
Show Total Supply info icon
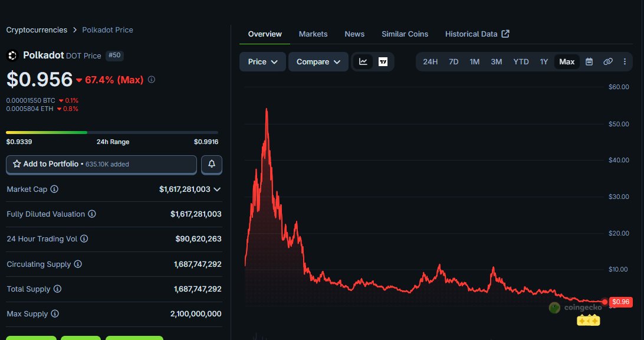click(x=58, y=289)
